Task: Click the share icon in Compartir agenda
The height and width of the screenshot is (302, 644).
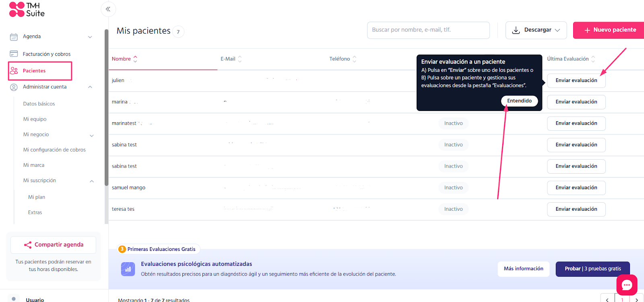Action: (28, 245)
